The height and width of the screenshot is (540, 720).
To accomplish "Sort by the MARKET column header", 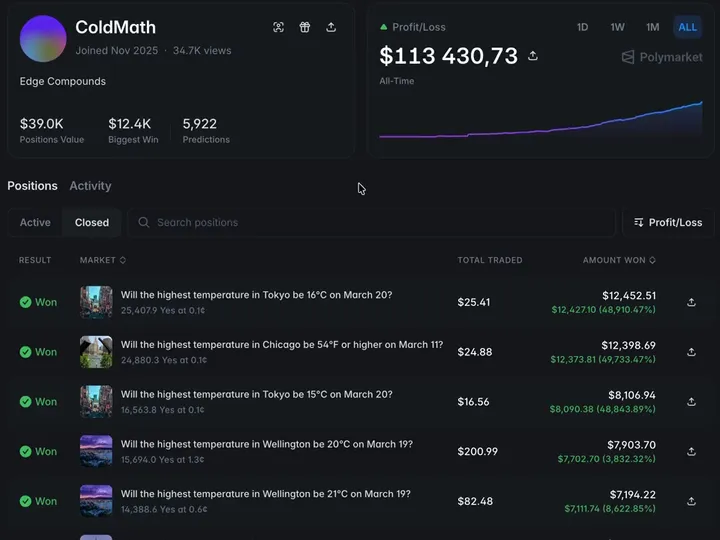I will point(102,260).
